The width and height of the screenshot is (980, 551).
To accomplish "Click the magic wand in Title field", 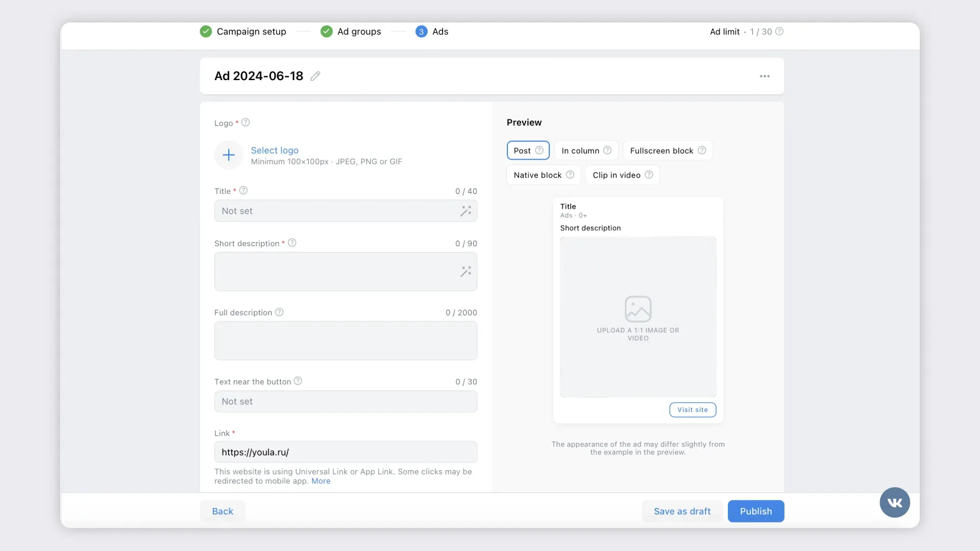I will point(465,211).
